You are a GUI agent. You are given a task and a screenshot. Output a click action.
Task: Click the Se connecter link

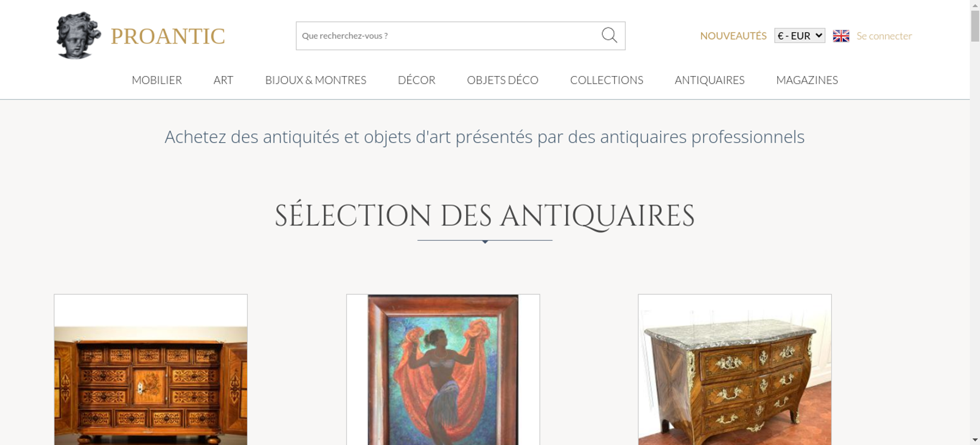pos(884,36)
